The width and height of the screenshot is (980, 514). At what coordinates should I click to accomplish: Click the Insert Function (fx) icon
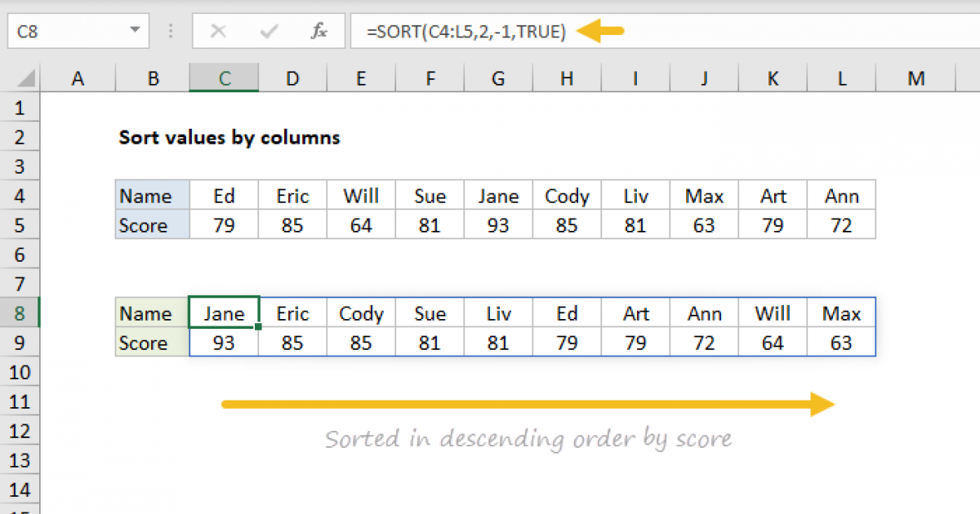pyautogui.click(x=318, y=31)
